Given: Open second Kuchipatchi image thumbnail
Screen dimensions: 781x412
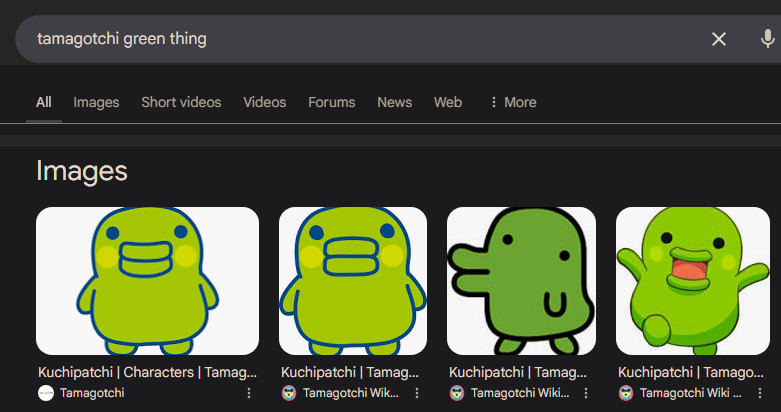Looking at the screenshot, I should tap(353, 281).
